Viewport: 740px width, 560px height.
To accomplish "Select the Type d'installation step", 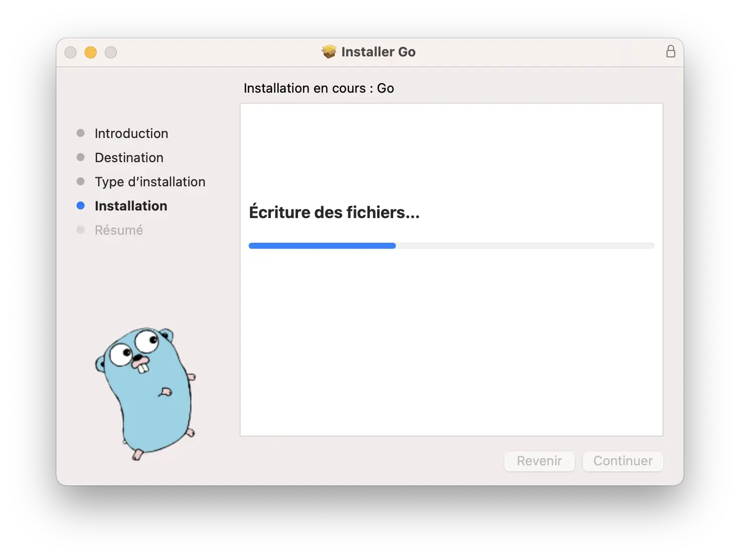I will (x=150, y=182).
